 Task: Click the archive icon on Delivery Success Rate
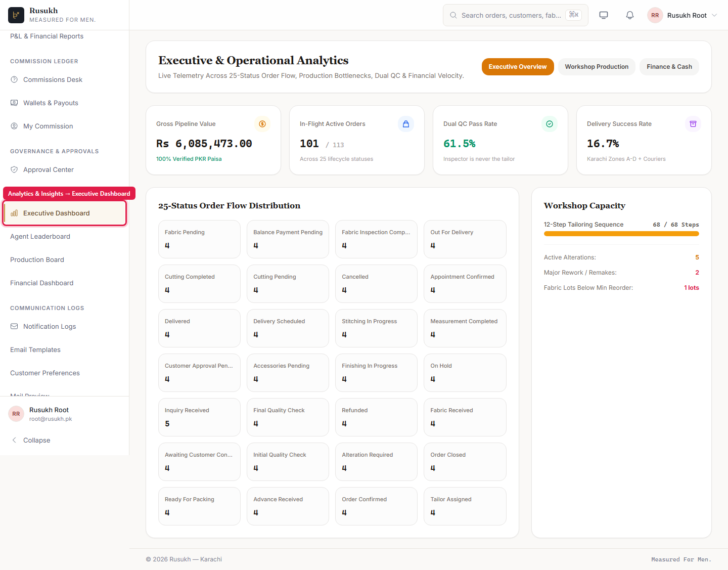pyautogui.click(x=693, y=124)
